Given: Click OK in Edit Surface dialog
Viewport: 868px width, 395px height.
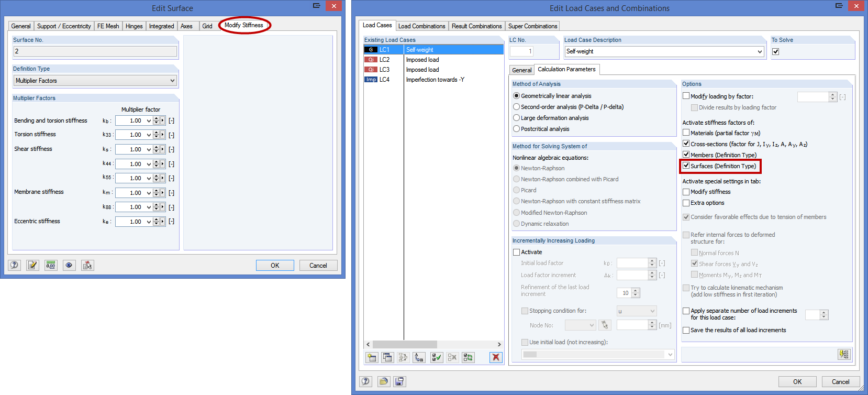Looking at the screenshot, I should tap(275, 265).
